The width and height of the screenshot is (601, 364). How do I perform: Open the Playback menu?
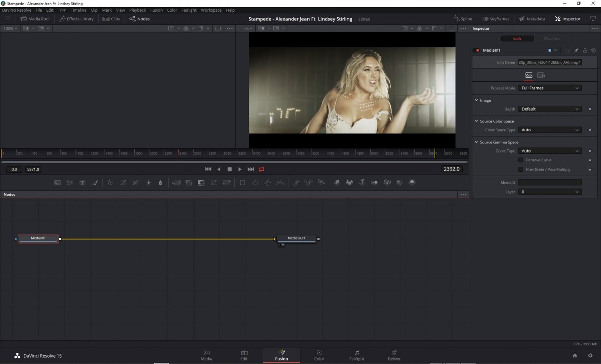point(137,10)
